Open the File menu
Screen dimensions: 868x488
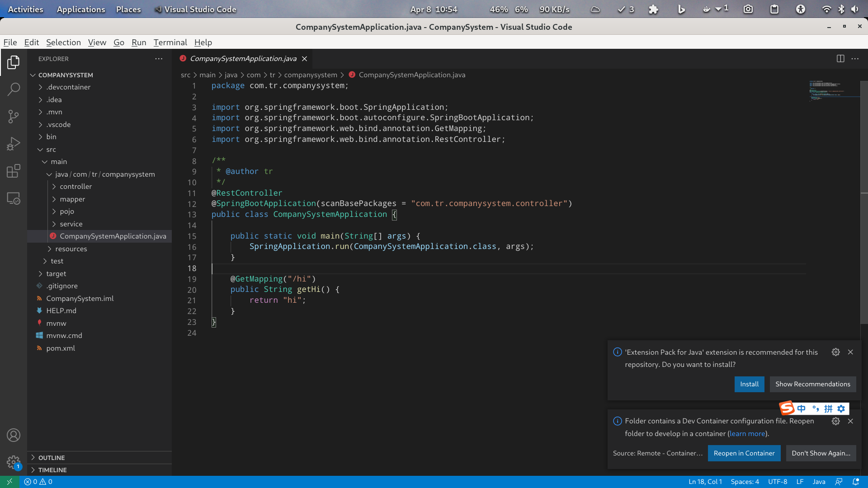[10, 42]
